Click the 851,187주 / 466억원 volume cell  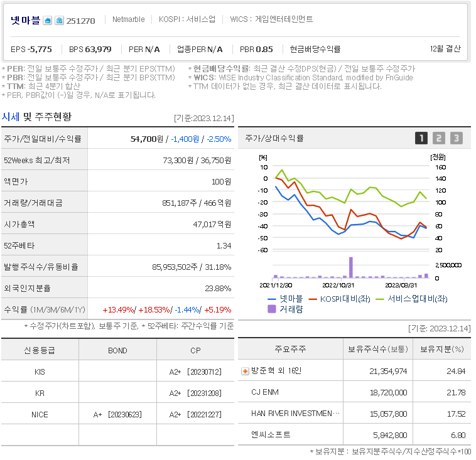tap(197, 203)
